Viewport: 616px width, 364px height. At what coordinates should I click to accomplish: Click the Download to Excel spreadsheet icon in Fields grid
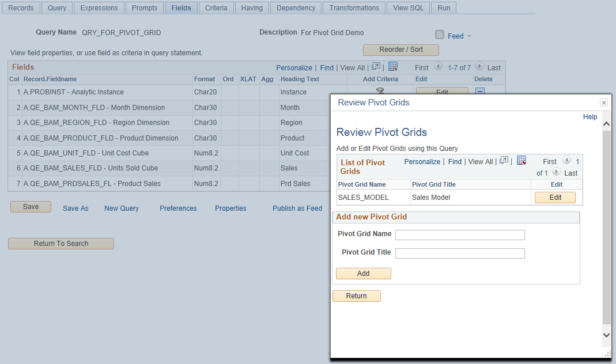click(x=393, y=67)
